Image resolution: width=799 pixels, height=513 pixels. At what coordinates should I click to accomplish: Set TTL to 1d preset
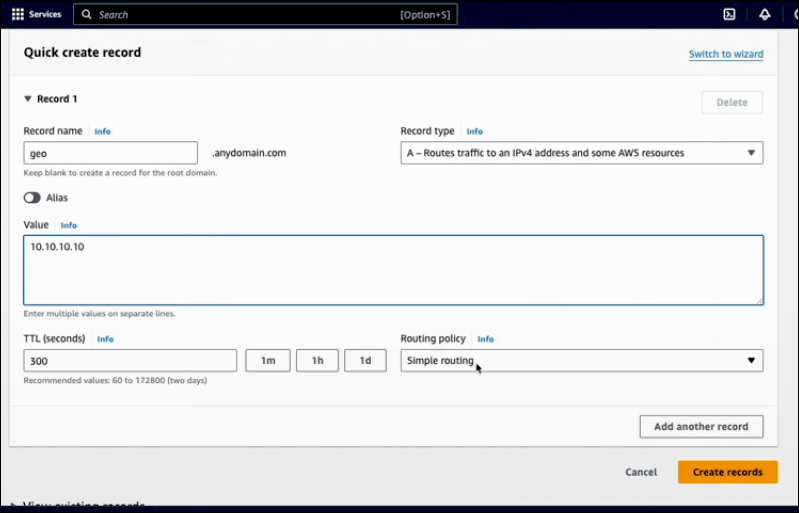click(x=365, y=361)
